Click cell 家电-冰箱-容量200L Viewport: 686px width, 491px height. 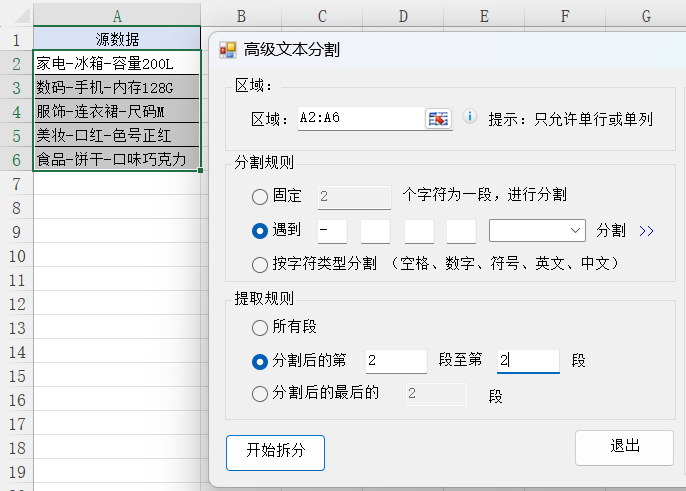pyautogui.click(x=117, y=63)
